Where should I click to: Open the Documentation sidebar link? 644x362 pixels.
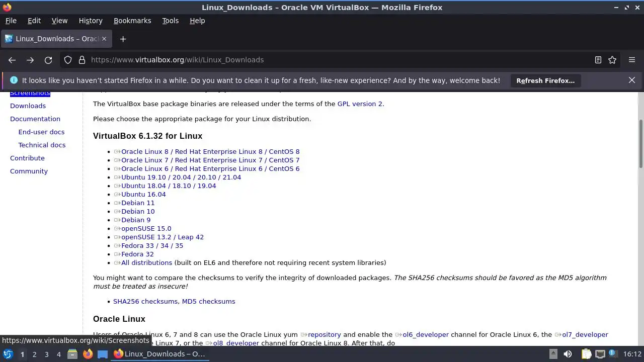(35, 119)
